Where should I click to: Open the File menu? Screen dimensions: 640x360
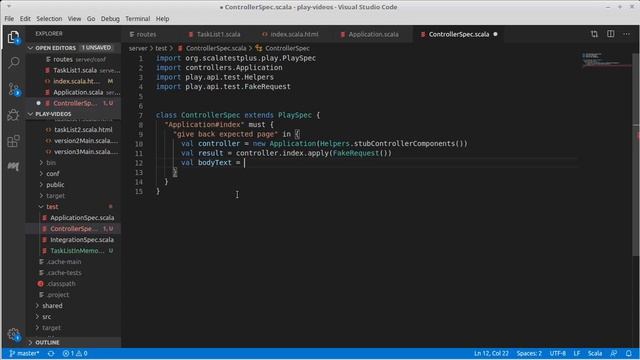[9, 19]
